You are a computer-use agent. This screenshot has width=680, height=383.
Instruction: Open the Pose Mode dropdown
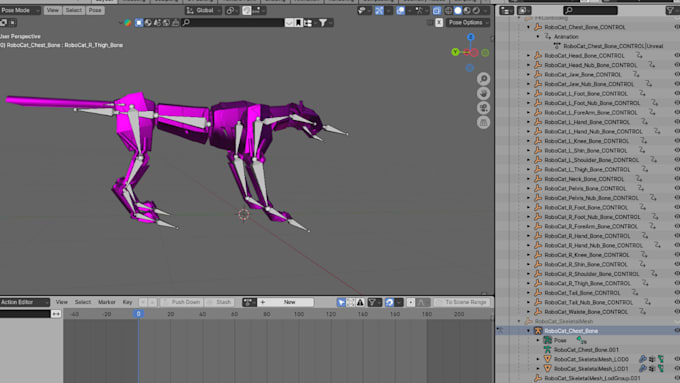pyautogui.click(x=20, y=10)
